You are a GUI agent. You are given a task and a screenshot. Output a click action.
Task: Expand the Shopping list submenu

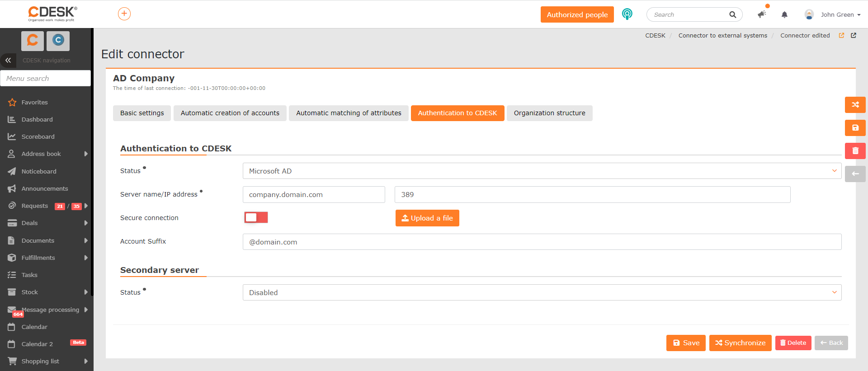pyautogui.click(x=86, y=361)
